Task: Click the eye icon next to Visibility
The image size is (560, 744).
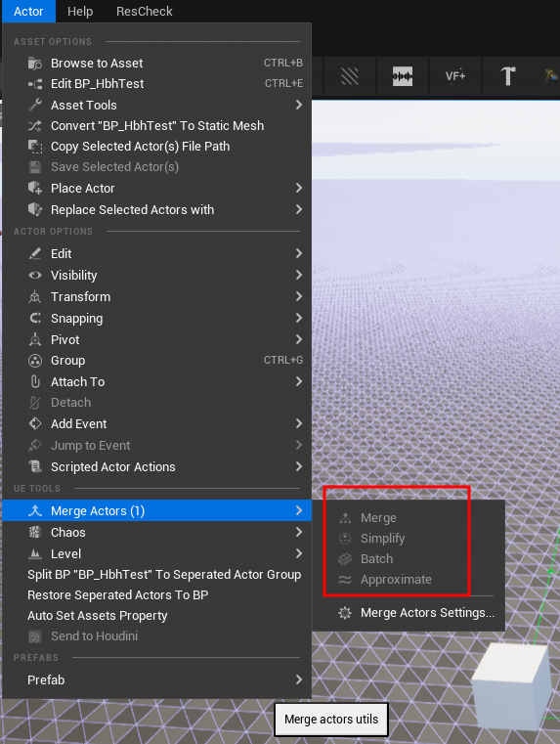Action: (35, 275)
